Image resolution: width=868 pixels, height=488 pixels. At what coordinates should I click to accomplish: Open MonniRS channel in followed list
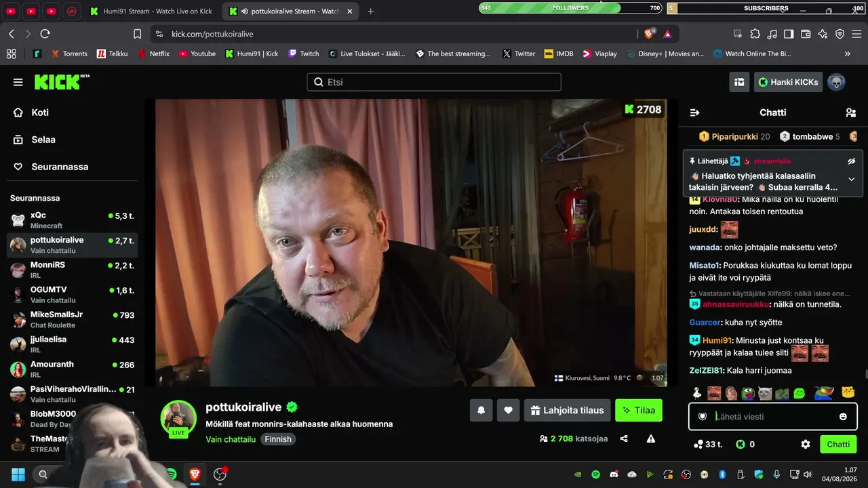click(73, 270)
